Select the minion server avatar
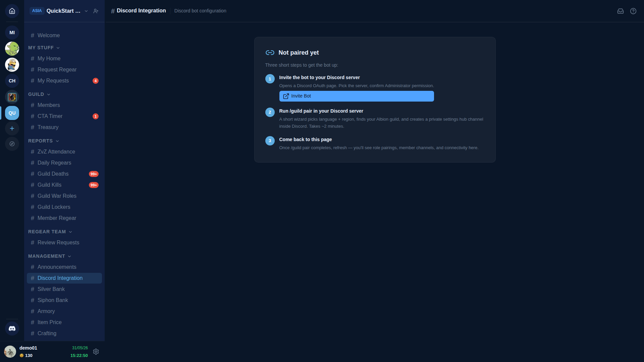 click(12, 65)
